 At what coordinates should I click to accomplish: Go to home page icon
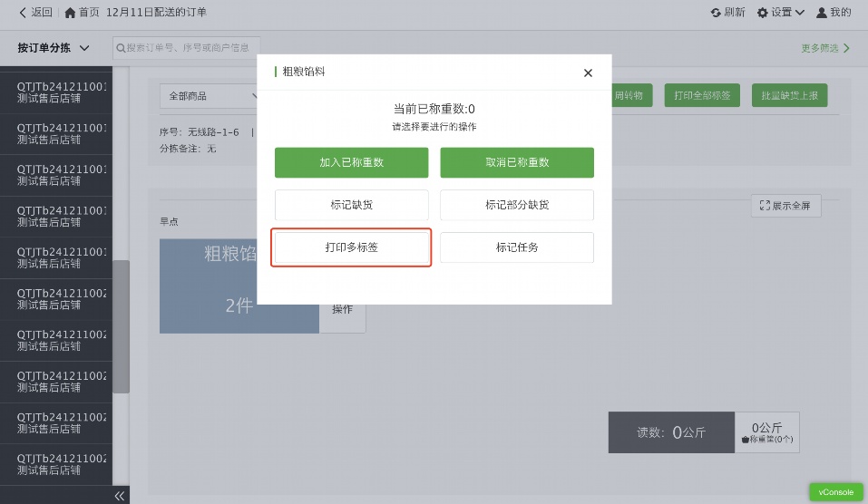71,13
